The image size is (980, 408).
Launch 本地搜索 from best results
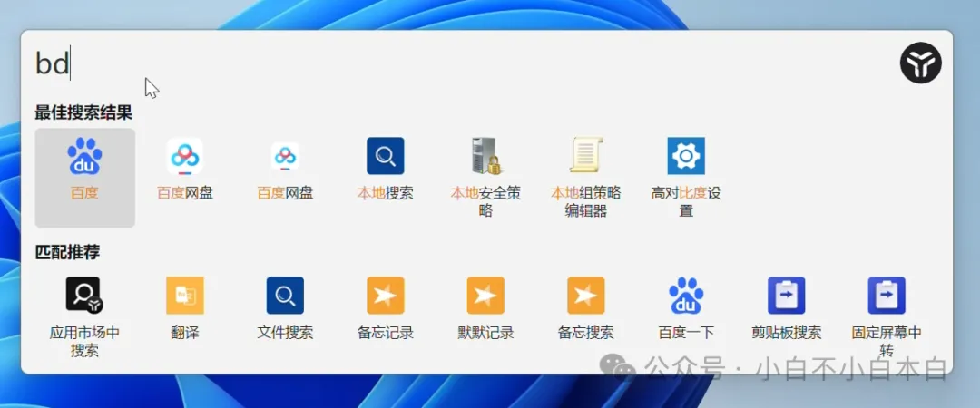tap(385, 169)
